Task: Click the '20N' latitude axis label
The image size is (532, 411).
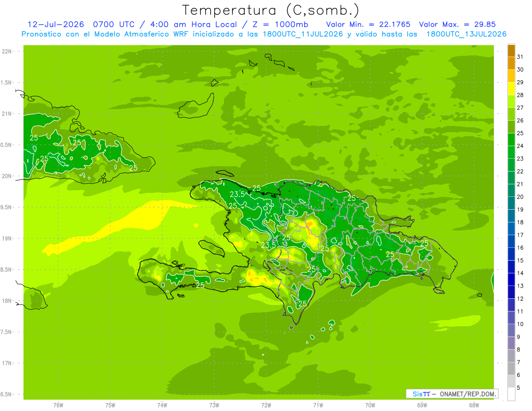Action: point(7,176)
